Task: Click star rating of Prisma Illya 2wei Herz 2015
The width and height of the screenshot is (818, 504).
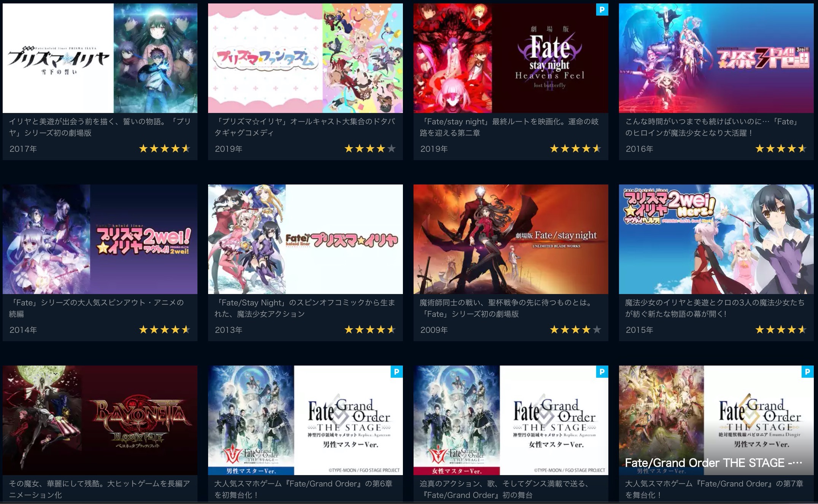Action: (x=781, y=330)
